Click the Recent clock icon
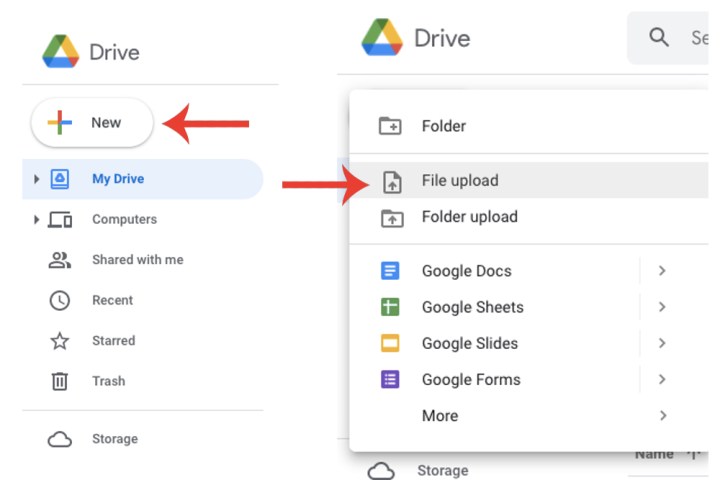Image resolution: width=720 pixels, height=480 pixels. tap(60, 300)
